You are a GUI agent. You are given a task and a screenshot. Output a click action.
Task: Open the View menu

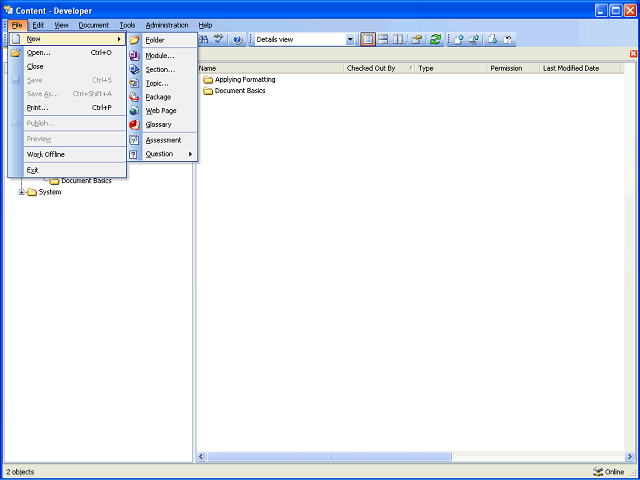click(61, 25)
